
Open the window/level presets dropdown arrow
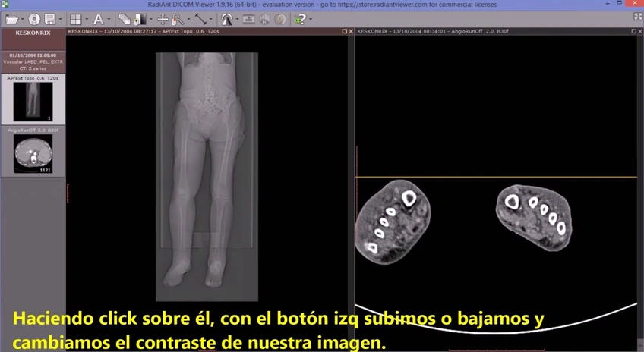150,19
